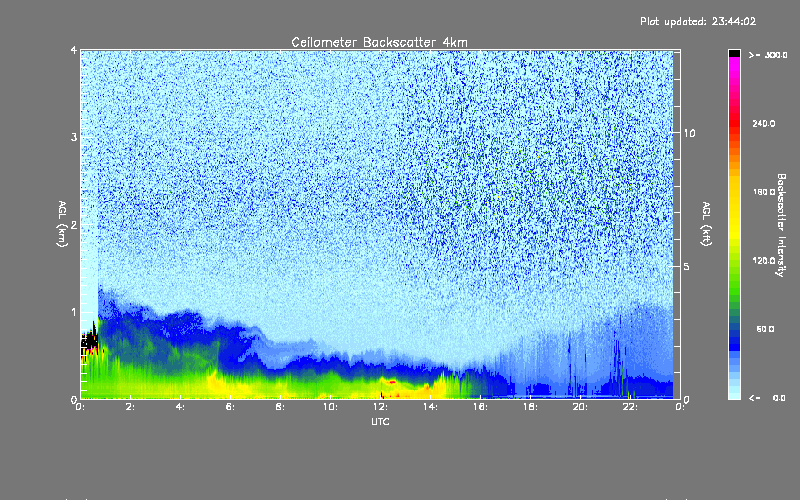This screenshot has width=800, height=500.
Task: Click the black high-backscatter patch near 0: UTC
Action: tap(90, 339)
